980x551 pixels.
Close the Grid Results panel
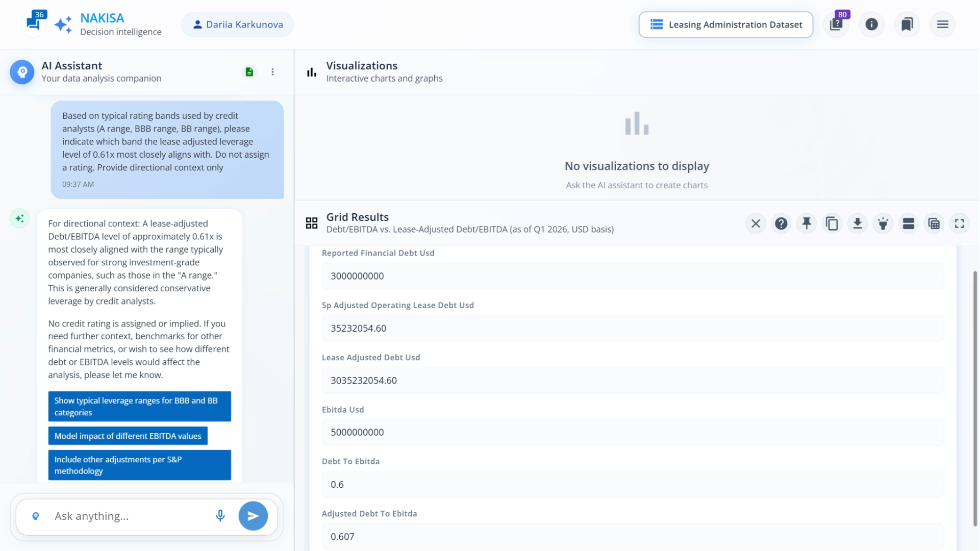756,223
